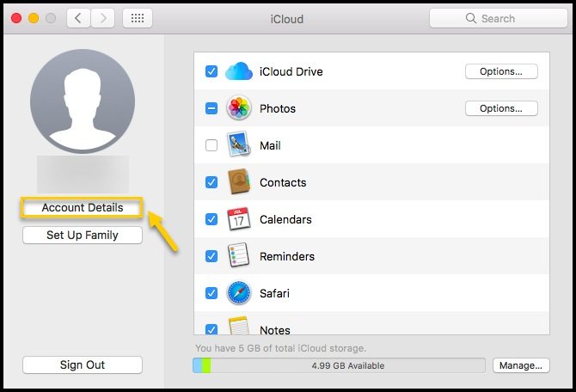This screenshot has width=576, height=392.
Task: Uncheck the Contacts checkbox
Action: (211, 182)
